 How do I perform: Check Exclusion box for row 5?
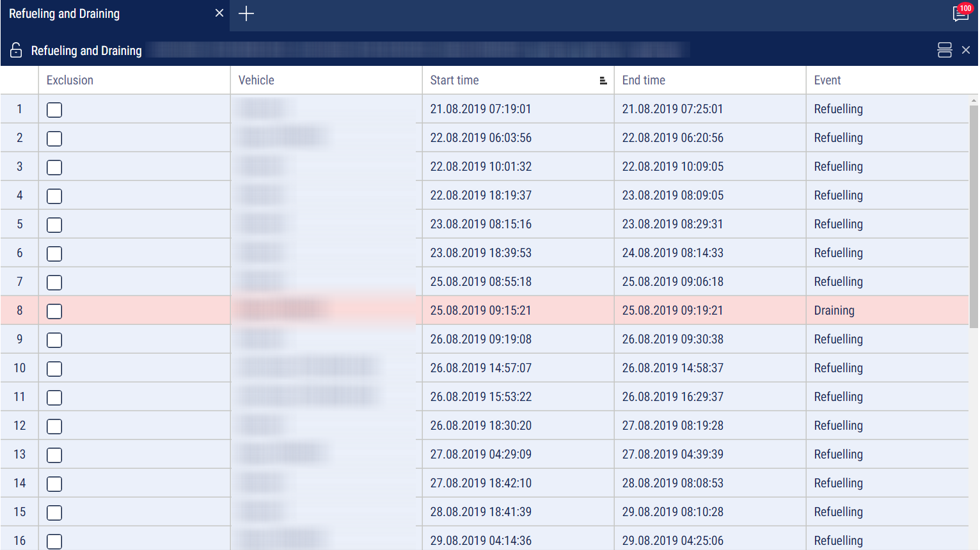coord(54,224)
